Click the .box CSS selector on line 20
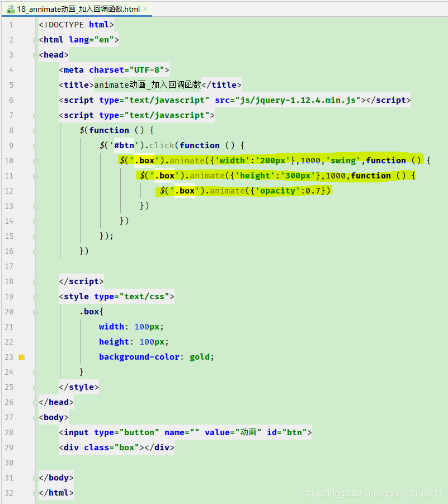The height and width of the screenshot is (504, 448). point(89,312)
